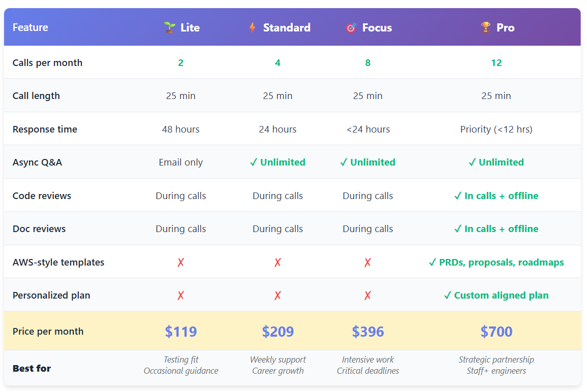This screenshot has width=587, height=392.
Task: Click 'PRDs, proposals, roadmaps' in Pro column
Action: pos(497,263)
